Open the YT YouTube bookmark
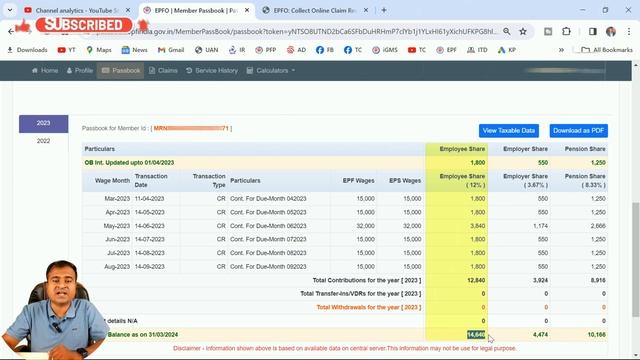Image resolution: width=640 pixels, height=360 pixels. pyautogui.click(x=67, y=50)
